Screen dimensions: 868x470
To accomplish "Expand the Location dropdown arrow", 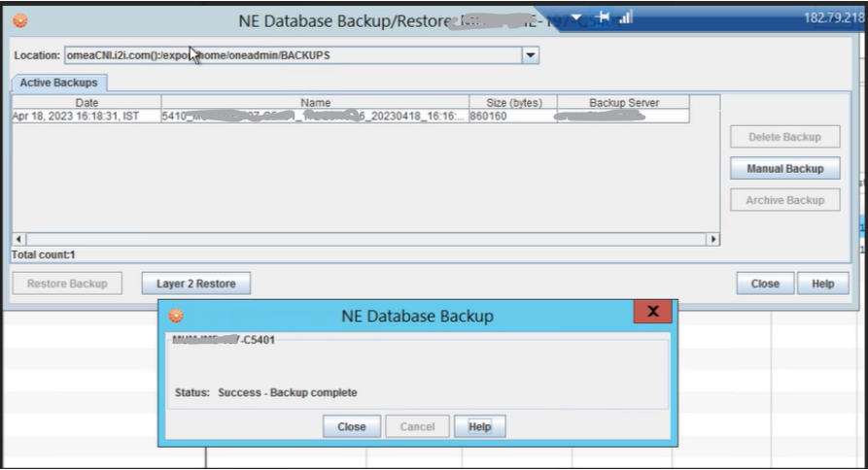I will [x=531, y=55].
